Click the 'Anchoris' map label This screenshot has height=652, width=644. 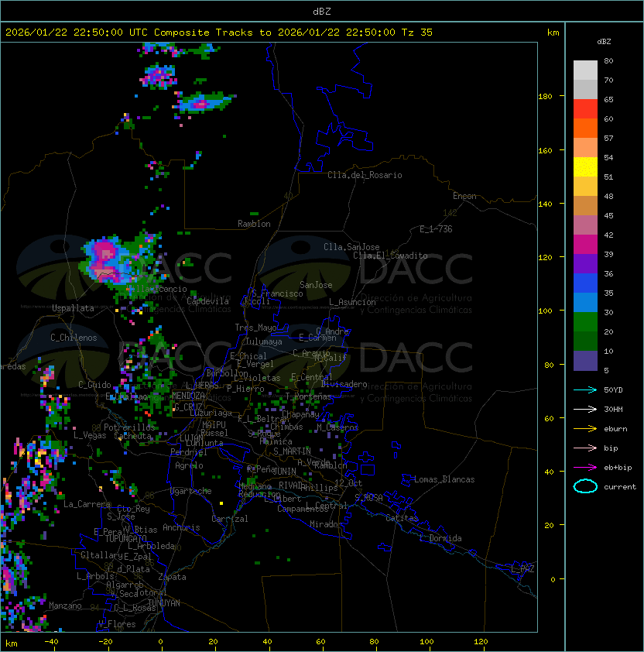click(x=181, y=527)
